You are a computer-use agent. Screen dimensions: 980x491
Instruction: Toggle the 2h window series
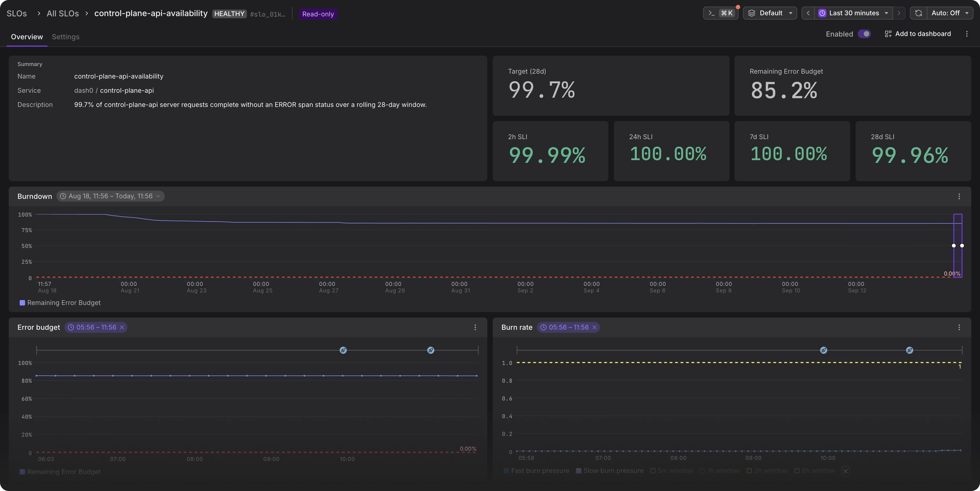coord(767,471)
